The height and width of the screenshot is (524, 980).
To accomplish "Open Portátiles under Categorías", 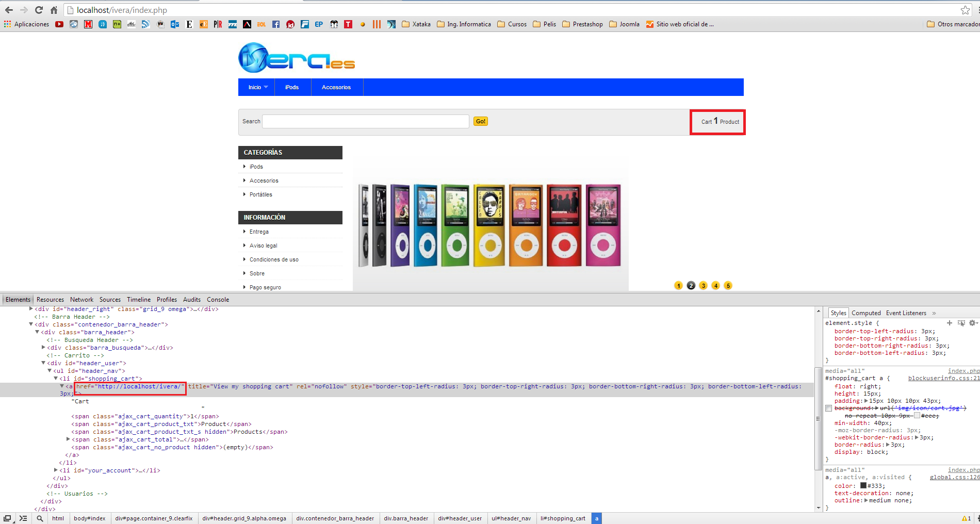I will [261, 194].
